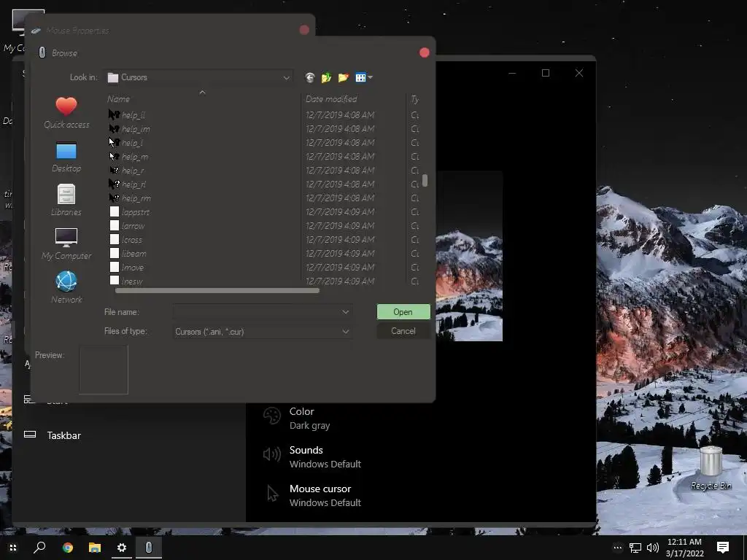Create a new folder in Browse dialog
Screen dimensions: 747x560
click(343, 77)
